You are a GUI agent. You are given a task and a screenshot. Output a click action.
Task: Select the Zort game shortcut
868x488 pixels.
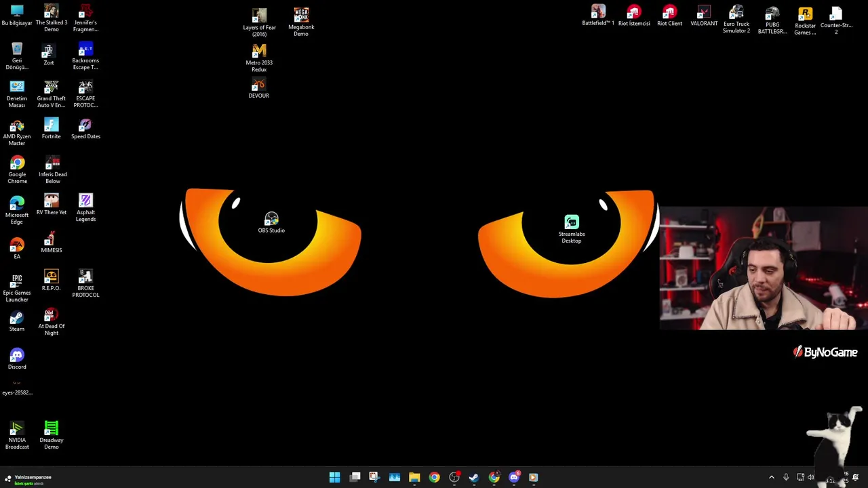tap(49, 55)
